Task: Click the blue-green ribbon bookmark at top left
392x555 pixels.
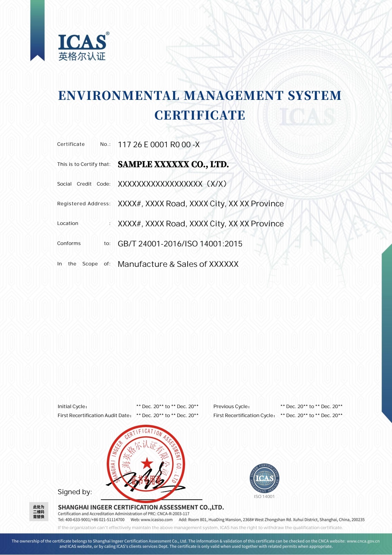Action: point(37,30)
